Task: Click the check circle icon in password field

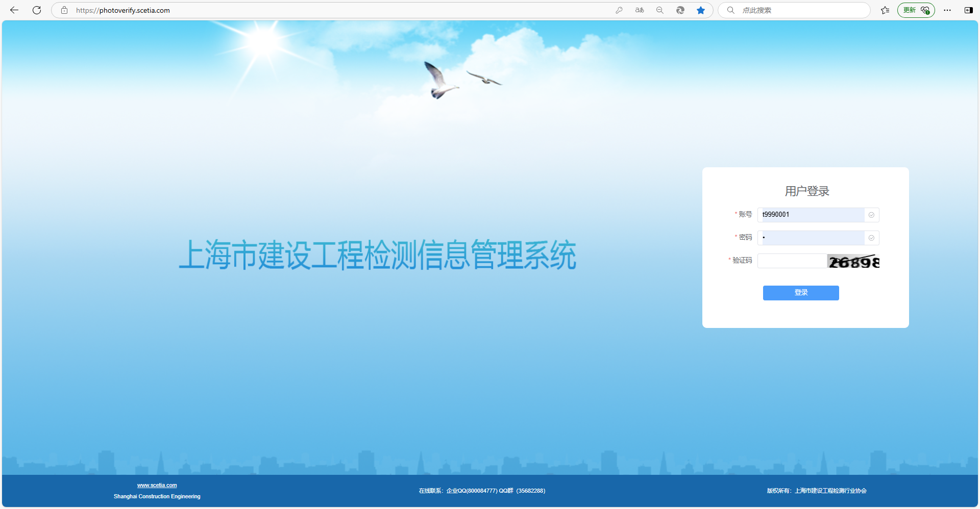Action: tap(871, 238)
